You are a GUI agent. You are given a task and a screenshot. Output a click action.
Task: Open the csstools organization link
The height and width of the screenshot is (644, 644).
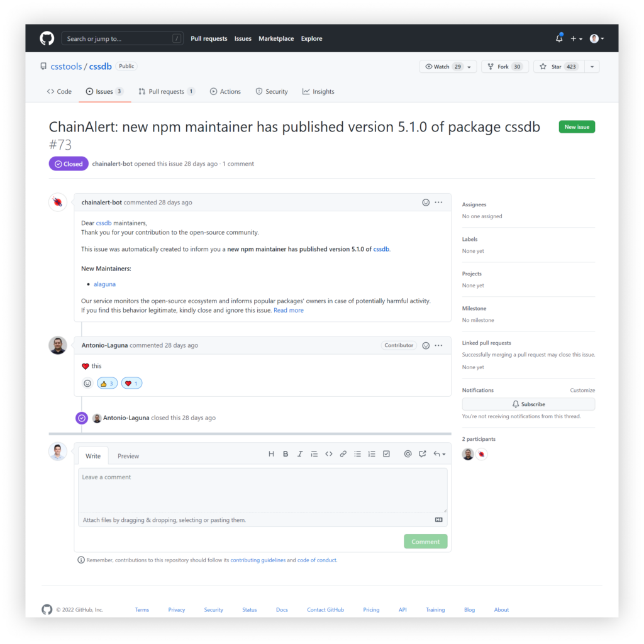tap(66, 67)
